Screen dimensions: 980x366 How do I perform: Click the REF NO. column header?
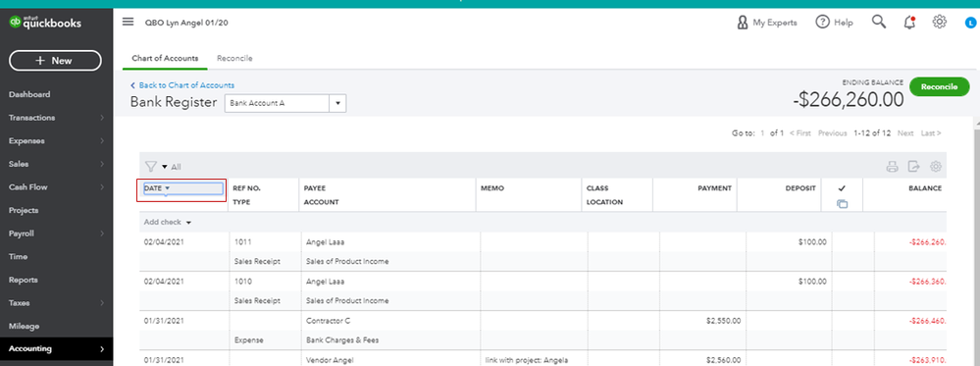[247, 188]
